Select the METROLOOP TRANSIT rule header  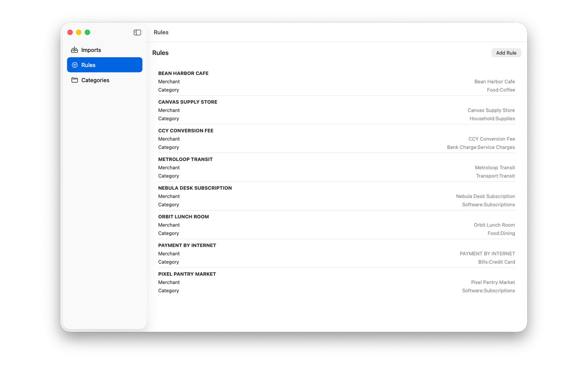185,159
